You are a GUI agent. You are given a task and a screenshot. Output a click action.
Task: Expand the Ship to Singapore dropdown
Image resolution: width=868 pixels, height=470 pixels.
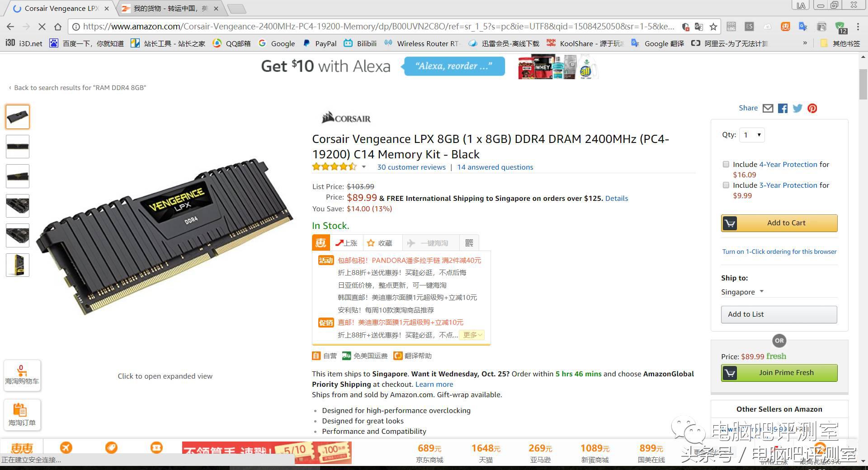(x=742, y=292)
